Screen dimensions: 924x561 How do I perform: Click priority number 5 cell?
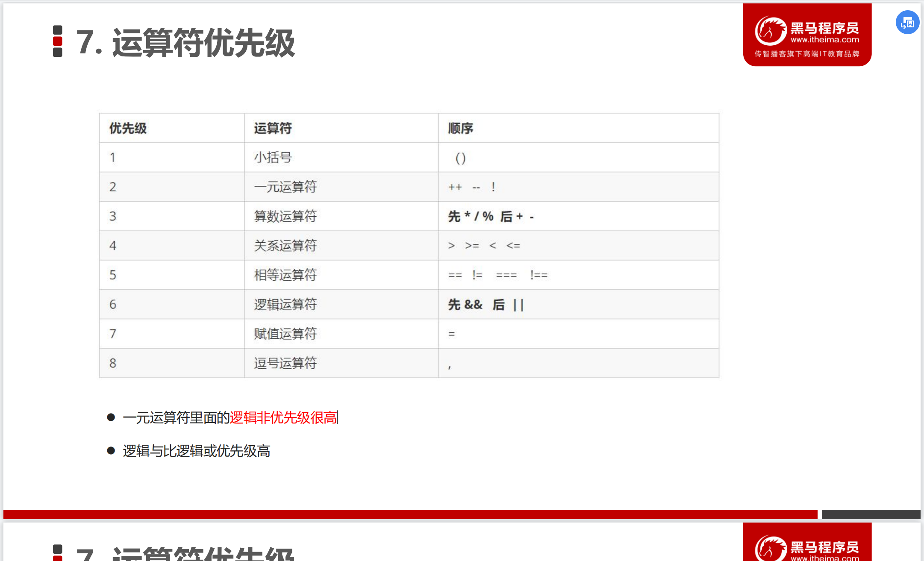[172, 275]
